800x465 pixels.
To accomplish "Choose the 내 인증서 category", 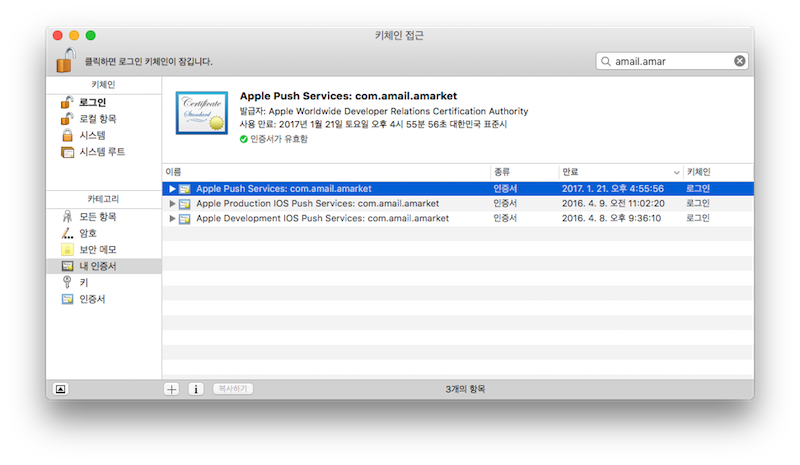I will click(104, 266).
